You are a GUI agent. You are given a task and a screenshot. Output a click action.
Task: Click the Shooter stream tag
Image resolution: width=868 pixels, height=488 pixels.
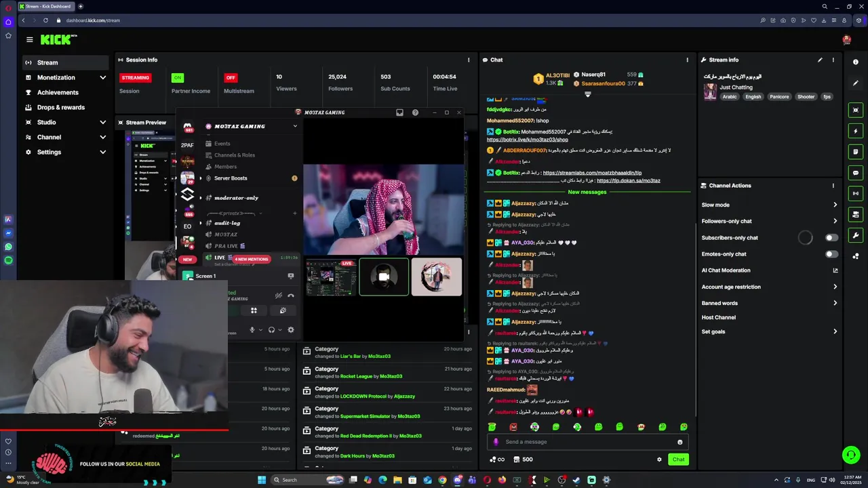click(806, 97)
